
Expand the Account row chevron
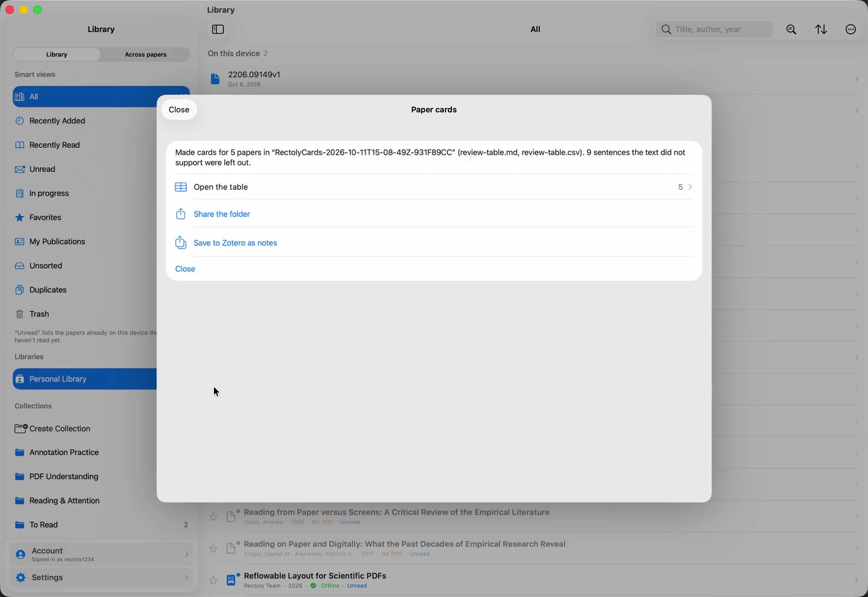186,555
